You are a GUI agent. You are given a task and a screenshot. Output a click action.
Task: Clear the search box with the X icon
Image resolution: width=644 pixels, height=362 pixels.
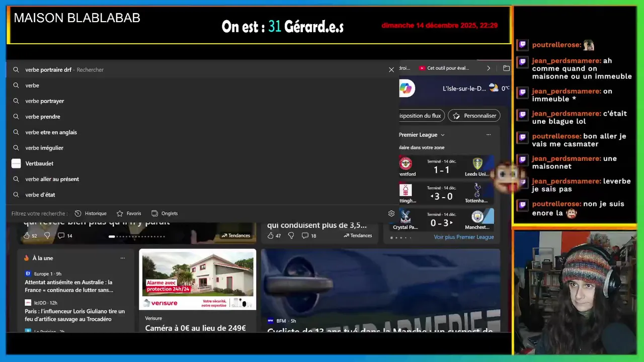[x=391, y=70]
